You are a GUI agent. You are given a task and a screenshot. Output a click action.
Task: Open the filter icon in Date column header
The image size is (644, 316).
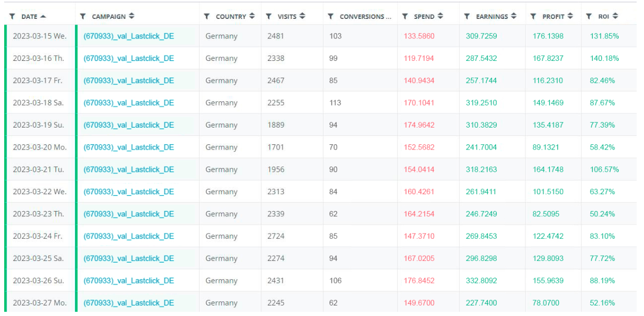point(13,17)
